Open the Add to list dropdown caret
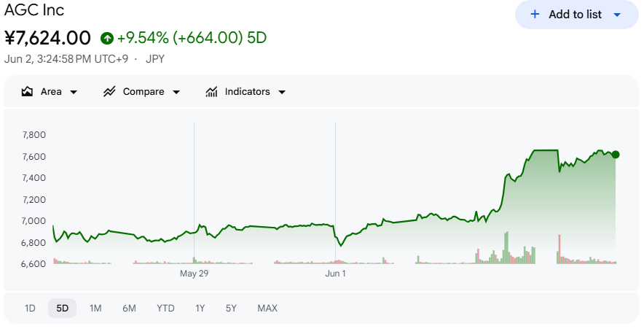 [617, 15]
